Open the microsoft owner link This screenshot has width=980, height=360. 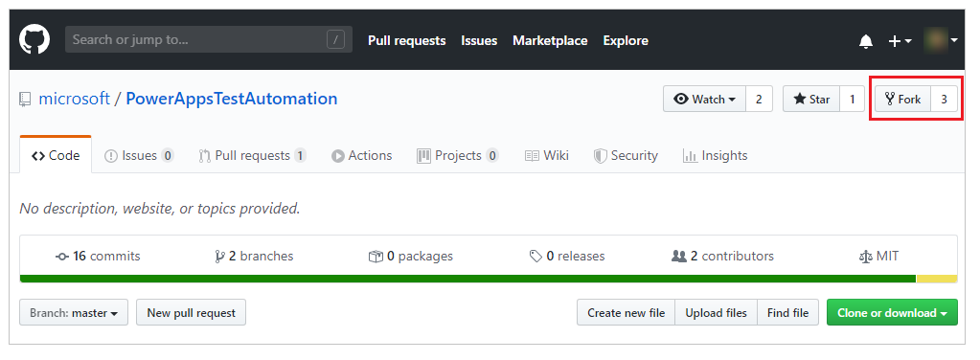tap(75, 99)
